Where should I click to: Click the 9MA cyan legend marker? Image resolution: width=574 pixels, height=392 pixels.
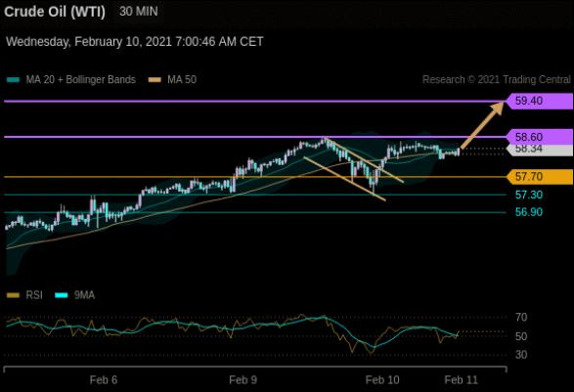pos(62,295)
